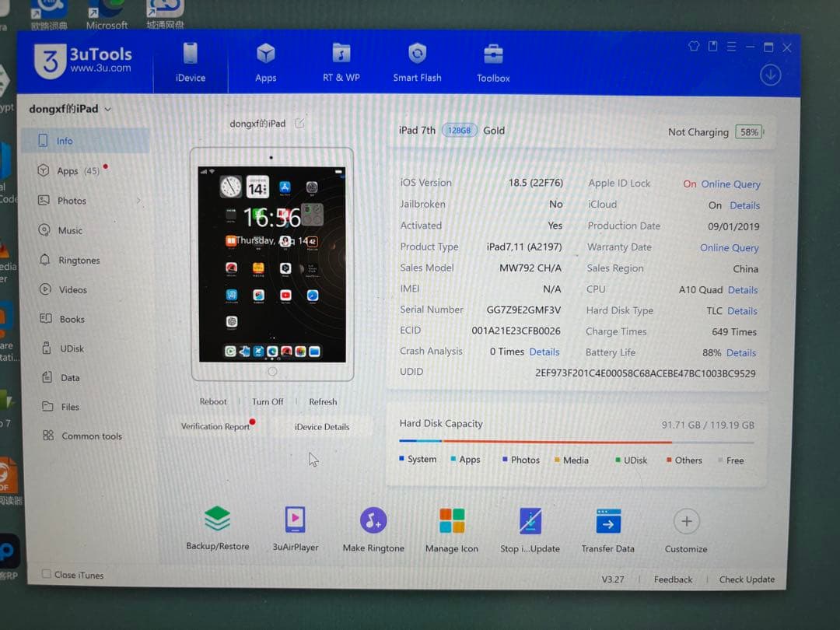Reboot the iPad

pos(212,401)
